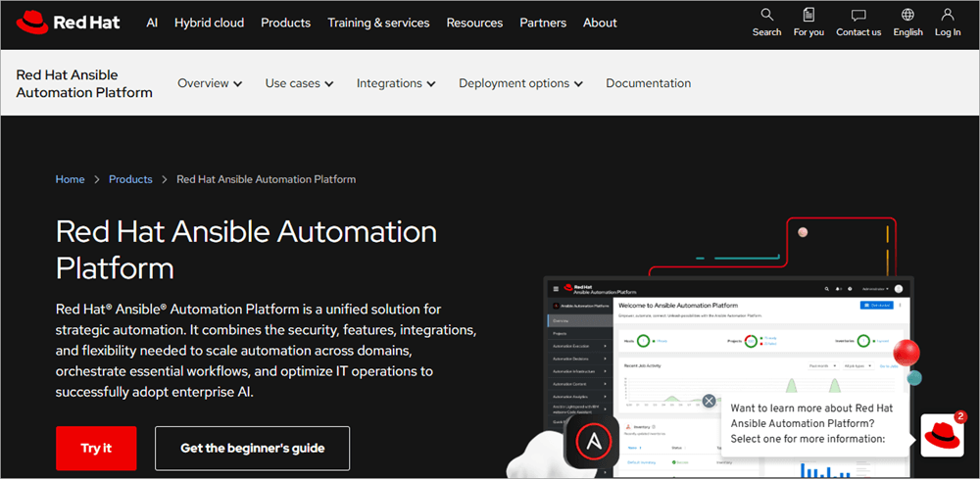Click the chat badge showing 2
Screen dimensions: 980x480
961,415
